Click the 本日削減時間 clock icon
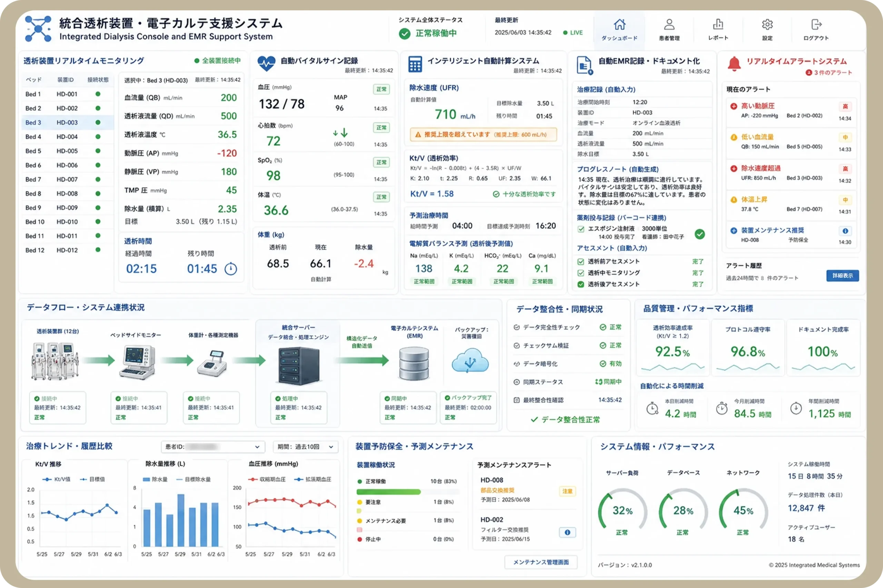The width and height of the screenshot is (883, 588). tap(652, 408)
